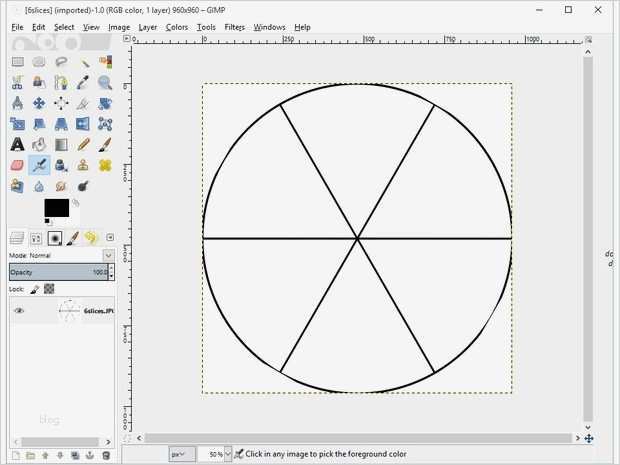Select the Smudge tool
620x465 pixels.
pyautogui.click(x=61, y=186)
